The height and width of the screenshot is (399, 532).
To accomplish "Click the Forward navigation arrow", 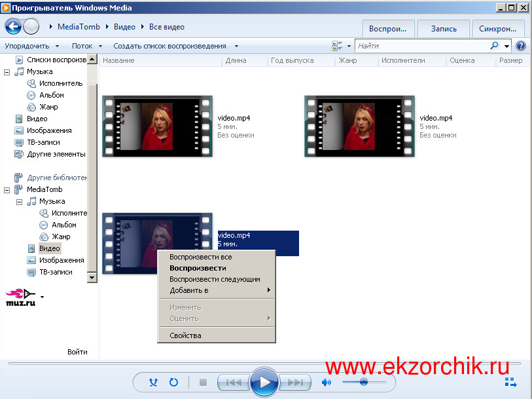I will pyautogui.click(x=31, y=26).
